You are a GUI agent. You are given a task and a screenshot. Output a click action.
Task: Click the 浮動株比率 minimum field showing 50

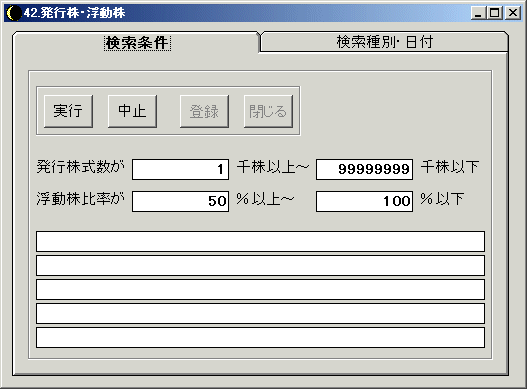(x=180, y=201)
